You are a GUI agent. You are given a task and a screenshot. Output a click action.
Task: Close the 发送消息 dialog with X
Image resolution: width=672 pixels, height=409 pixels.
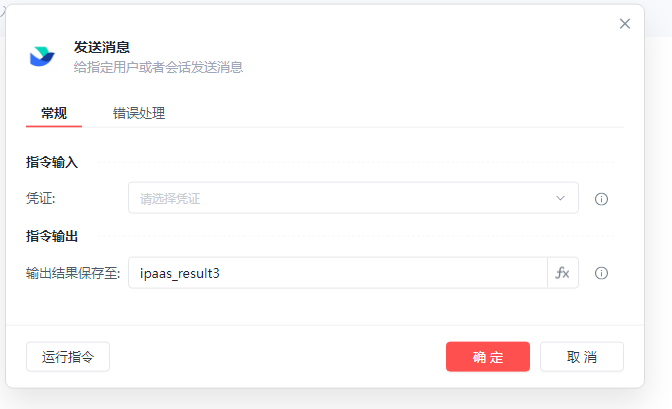625,24
